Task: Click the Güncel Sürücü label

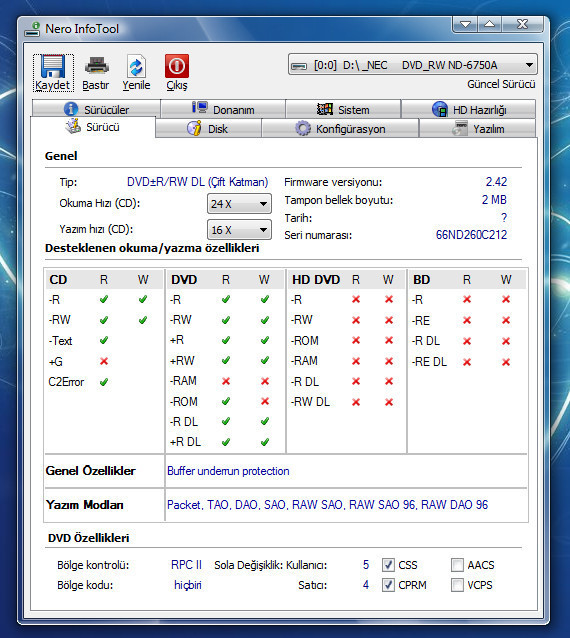Action: pos(501,84)
